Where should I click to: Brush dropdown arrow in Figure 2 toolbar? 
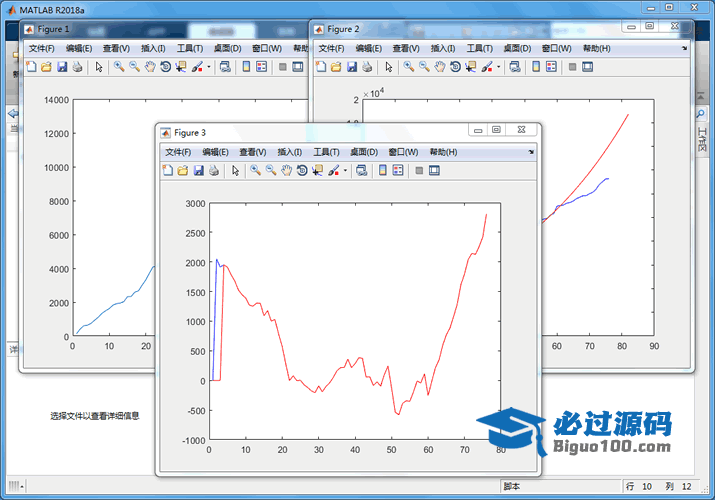coord(498,67)
